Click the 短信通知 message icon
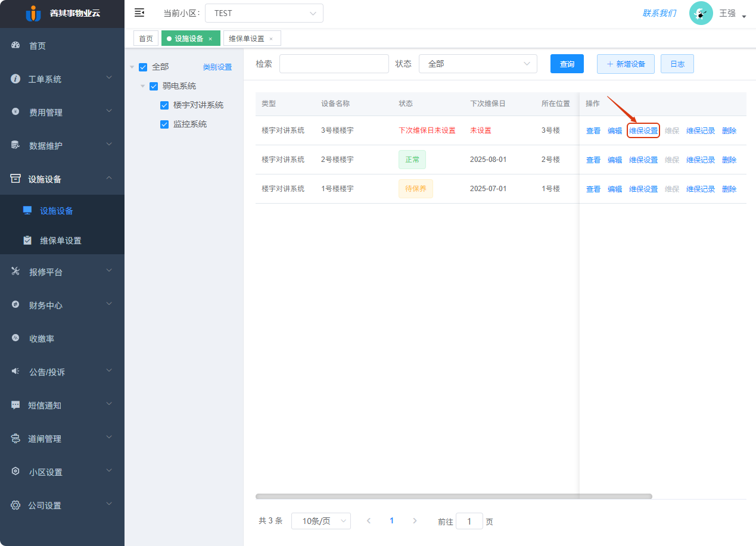The height and width of the screenshot is (546, 756). coord(15,405)
